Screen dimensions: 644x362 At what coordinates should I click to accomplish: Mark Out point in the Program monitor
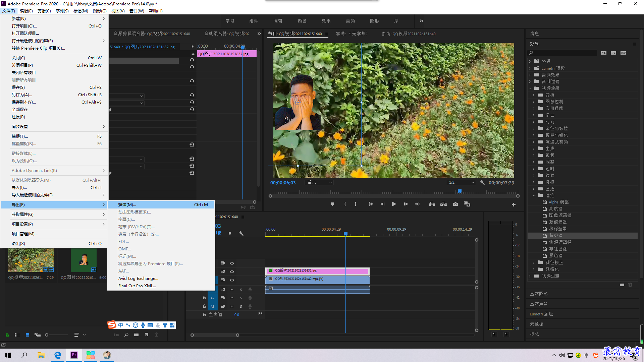tap(356, 204)
